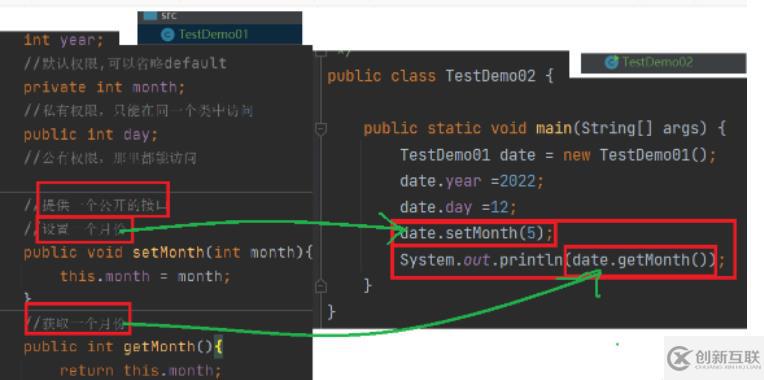Click the private int month field declaration

point(105,88)
